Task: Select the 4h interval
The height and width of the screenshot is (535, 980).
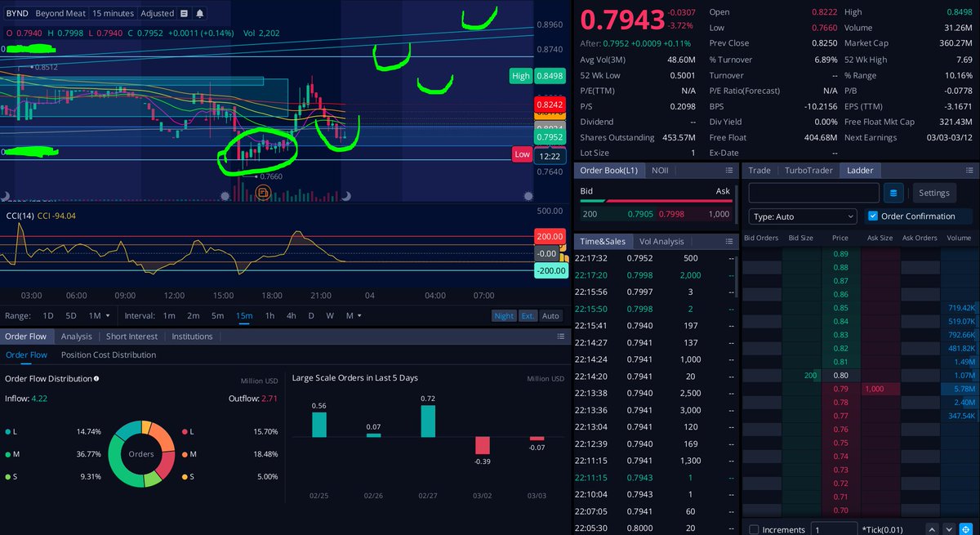Action: pyautogui.click(x=291, y=316)
